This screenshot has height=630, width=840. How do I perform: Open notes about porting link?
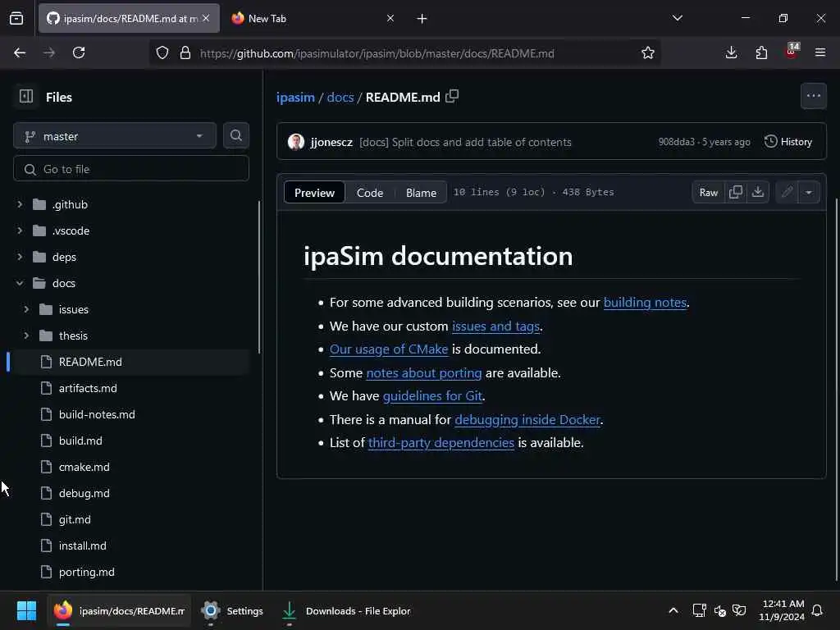[x=424, y=372]
